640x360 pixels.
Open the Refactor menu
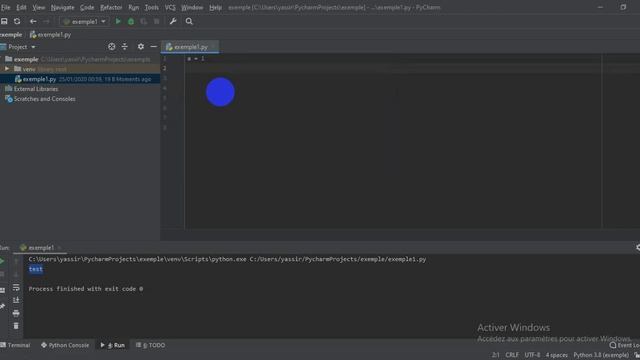111,7
